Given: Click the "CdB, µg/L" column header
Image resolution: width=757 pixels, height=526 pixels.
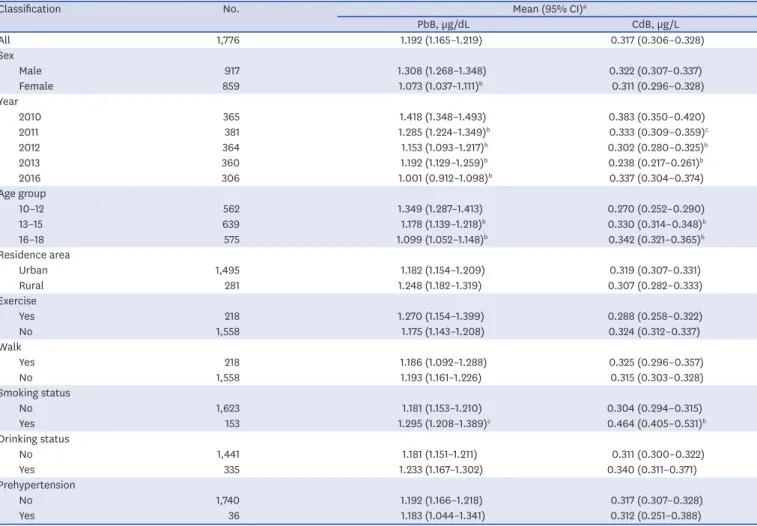Looking at the screenshot, I should [x=656, y=25].
